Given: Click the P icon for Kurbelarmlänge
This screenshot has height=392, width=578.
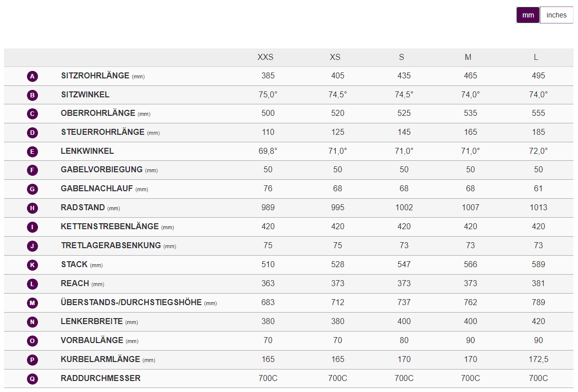Looking at the screenshot, I should [32, 360].
